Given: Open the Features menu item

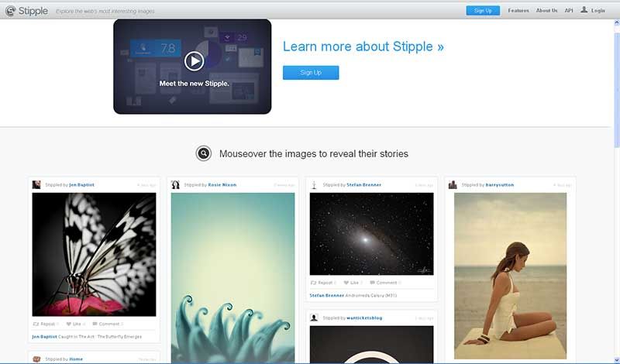Looking at the screenshot, I should coord(518,11).
